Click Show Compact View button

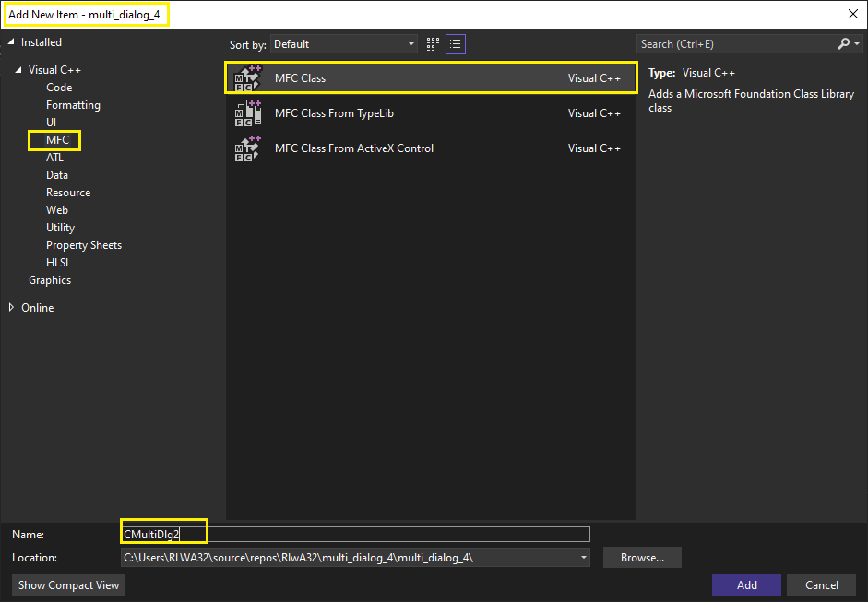click(x=68, y=584)
